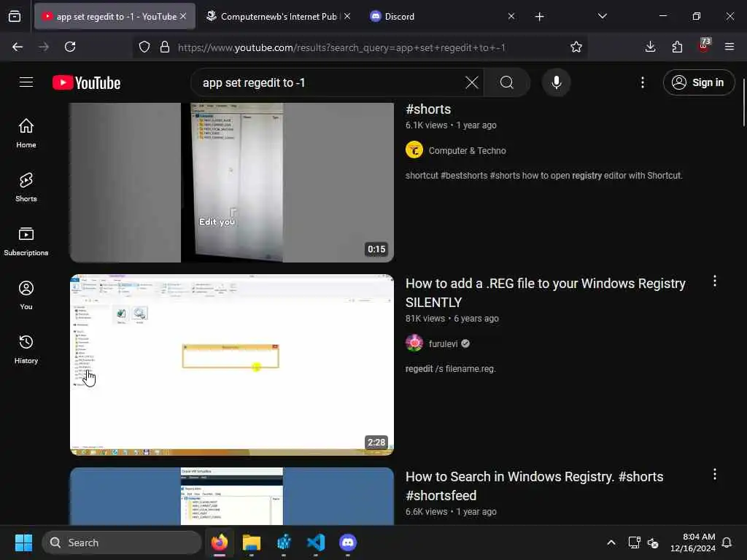The width and height of the screenshot is (747, 560).
Task: Clear the YouTube search query
Action: tap(472, 82)
